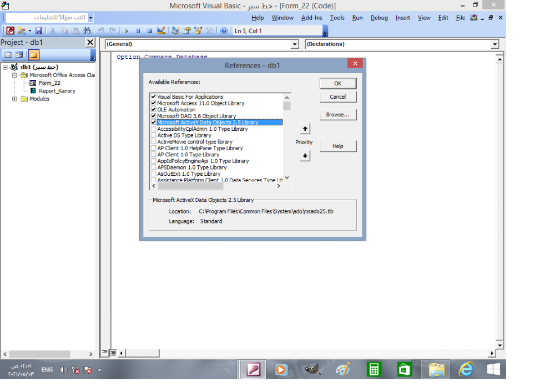The width and height of the screenshot is (555, 392).
Task: Uncheck Microsoft Access 11.0 Object Library
Action: (153, 103)
